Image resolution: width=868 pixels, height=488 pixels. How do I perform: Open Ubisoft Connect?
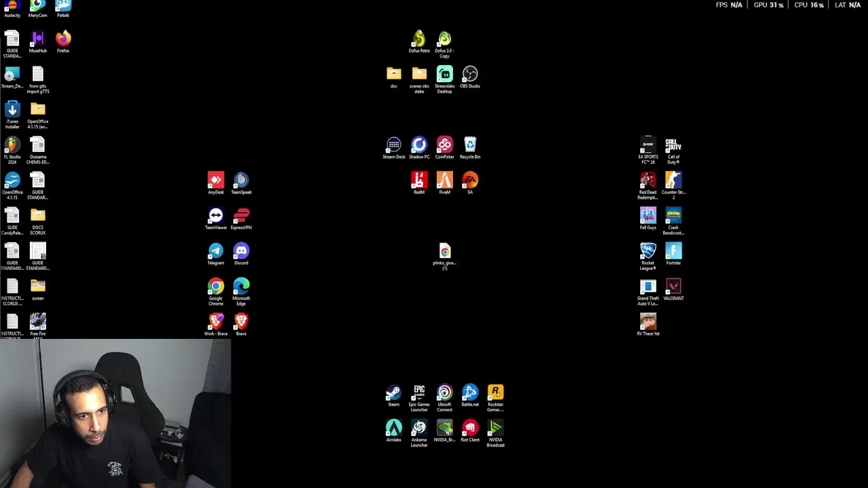pos(444,398)
